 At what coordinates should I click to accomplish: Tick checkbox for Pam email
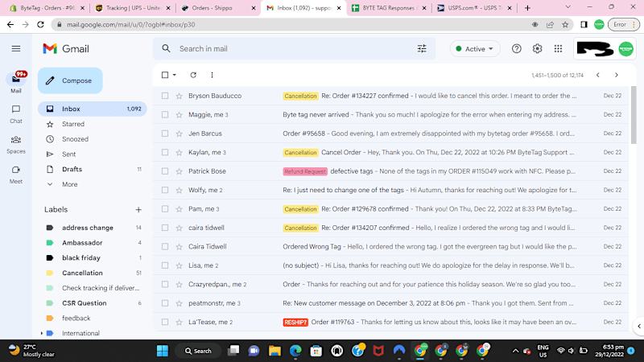tap(165, 209)
